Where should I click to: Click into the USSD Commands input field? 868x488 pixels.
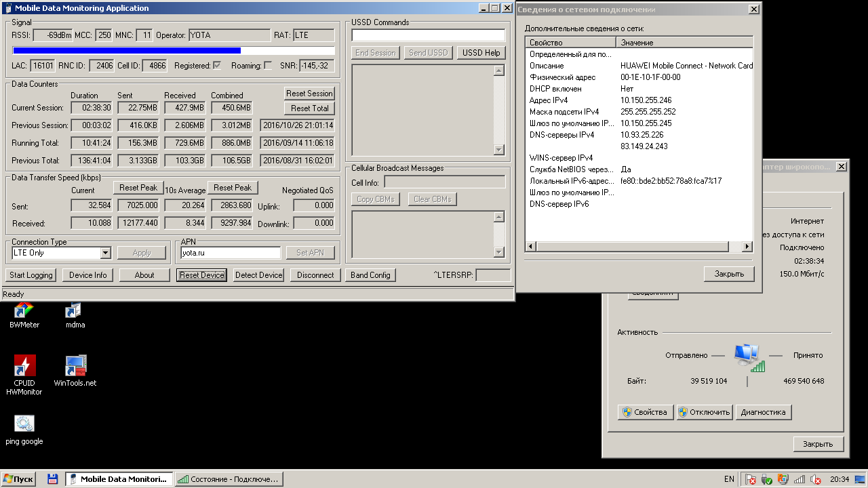(x=428, y=35)
